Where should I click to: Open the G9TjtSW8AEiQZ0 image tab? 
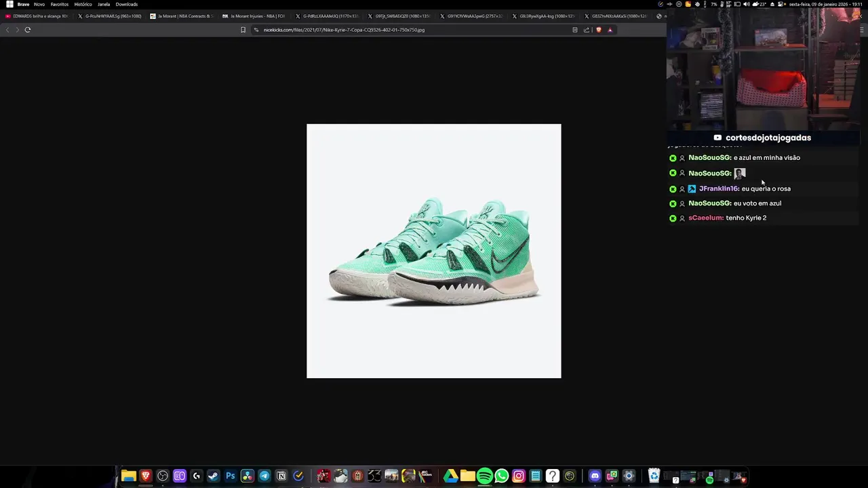[x=399, y=16]
